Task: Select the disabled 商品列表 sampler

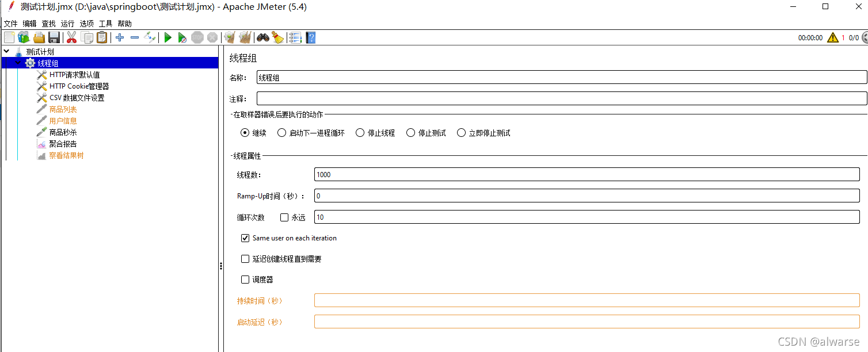Action: 63,109
